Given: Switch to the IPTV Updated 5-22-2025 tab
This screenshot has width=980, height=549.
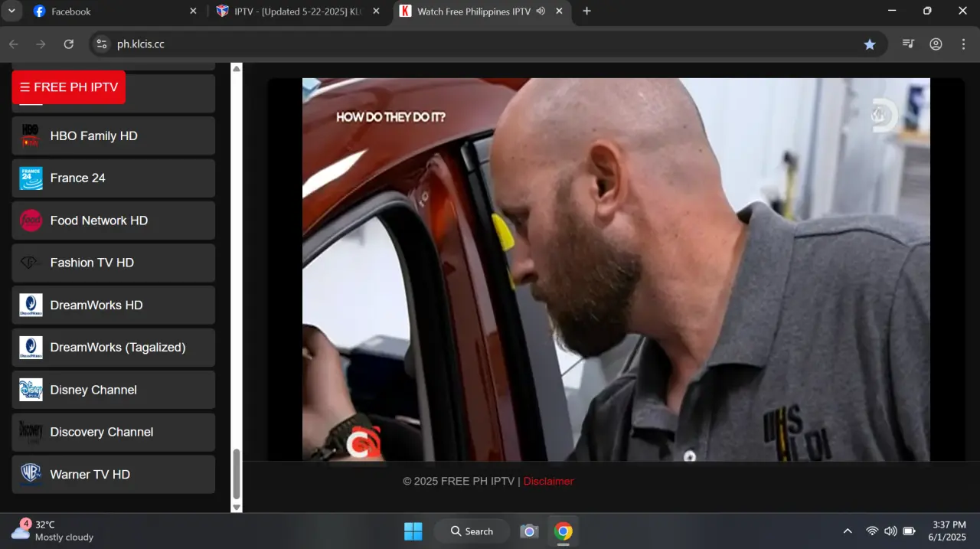Looking at the screenshot, I should (298, 11).
